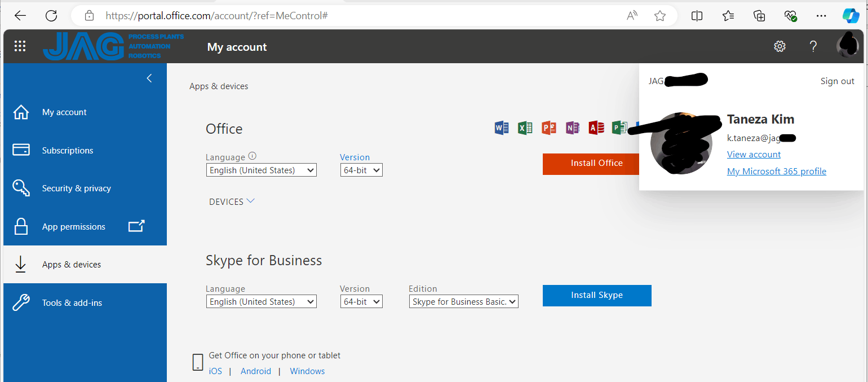Screen dimensions: 868x382
Task: Expand the DEVICES section
Action: tap(232, 201)
